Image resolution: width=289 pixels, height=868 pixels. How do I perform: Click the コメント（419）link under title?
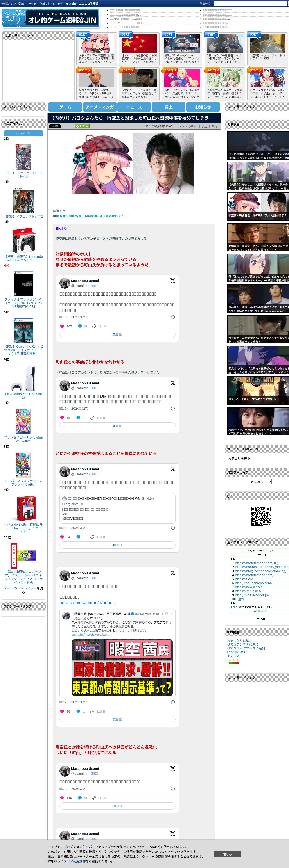186,126
